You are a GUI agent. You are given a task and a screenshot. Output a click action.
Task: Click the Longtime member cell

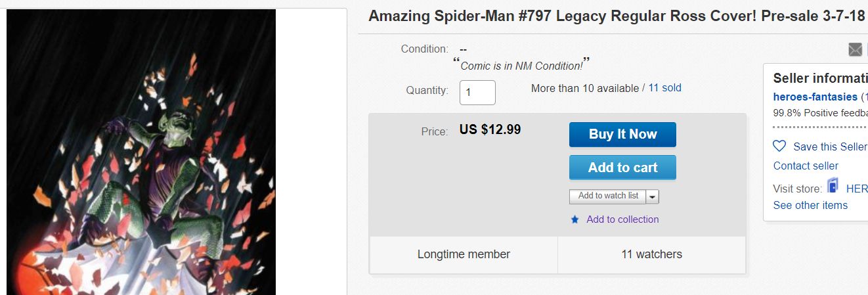pos(464,254)
